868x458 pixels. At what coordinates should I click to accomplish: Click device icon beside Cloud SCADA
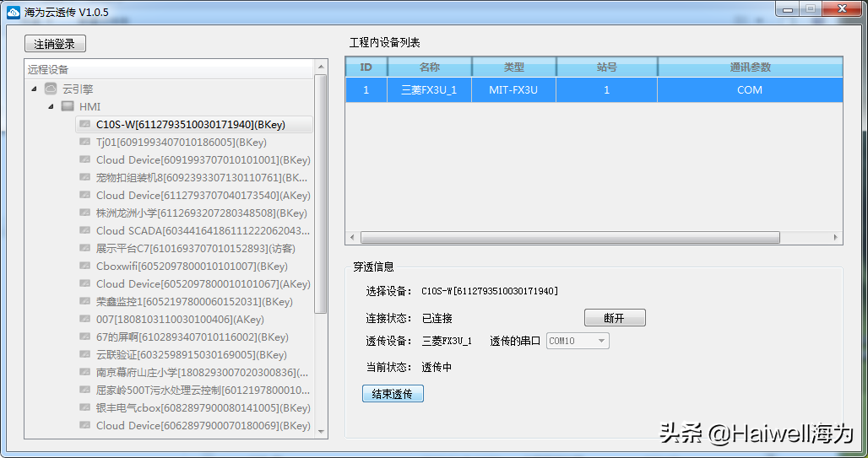point(84,230)
